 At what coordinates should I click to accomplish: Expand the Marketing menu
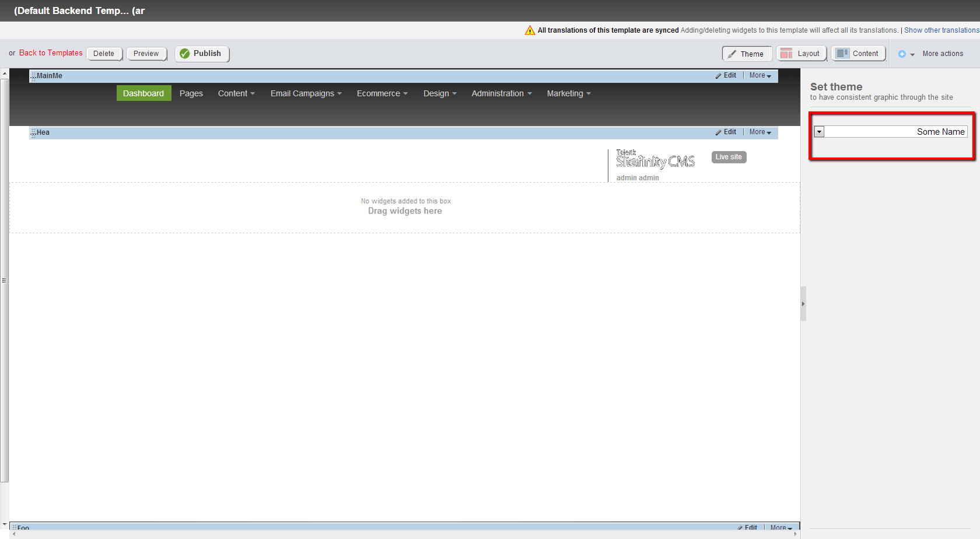pos(569,93)
